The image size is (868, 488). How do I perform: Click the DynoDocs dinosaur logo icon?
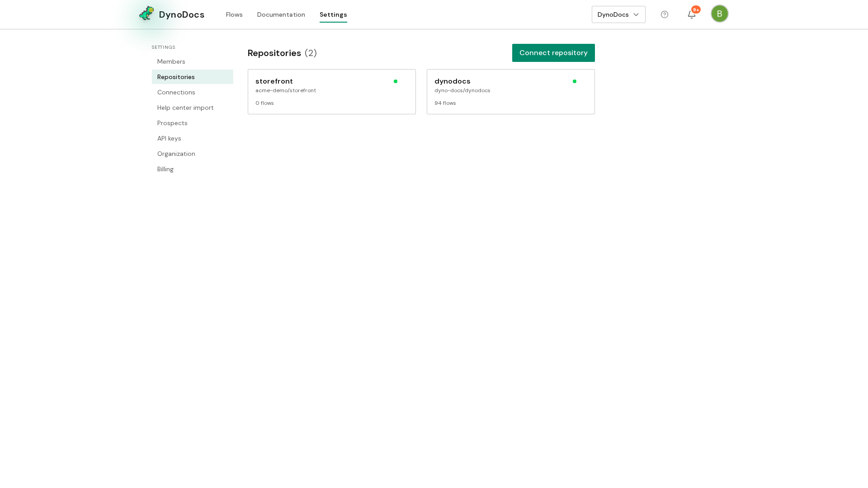146,14
